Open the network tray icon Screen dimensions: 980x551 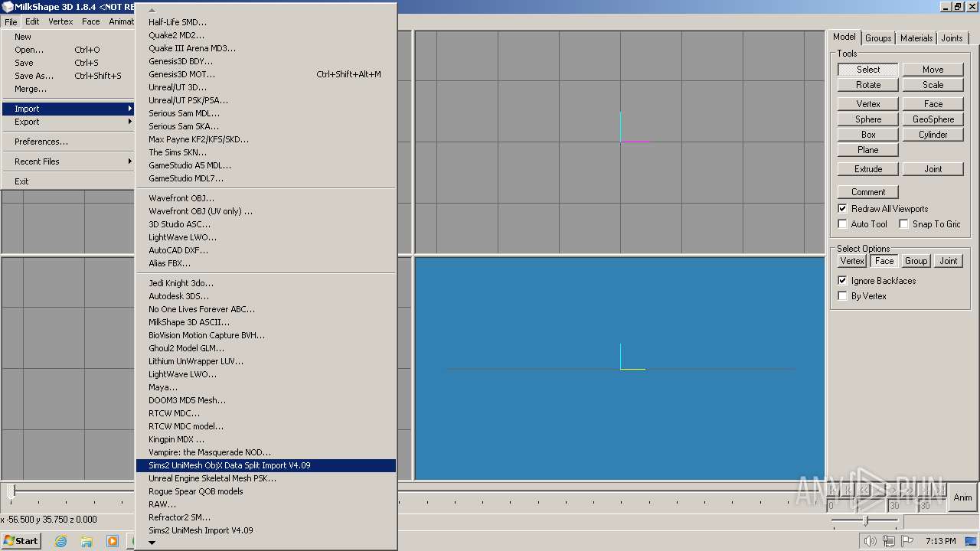click(x=889, y=541)
